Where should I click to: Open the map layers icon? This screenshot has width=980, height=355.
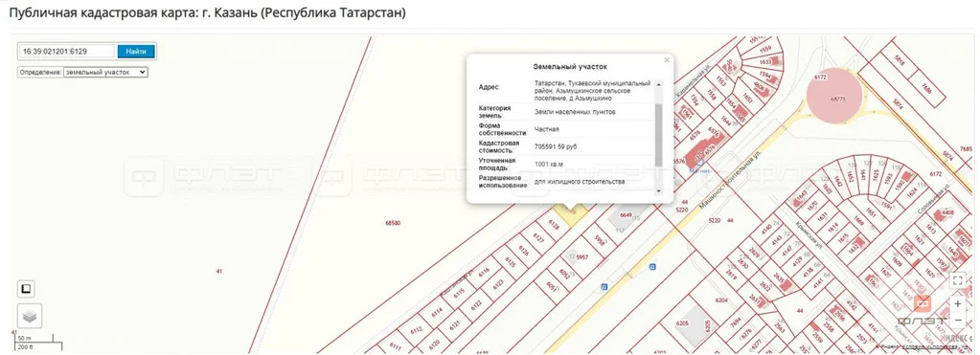(x=30, y=317)
